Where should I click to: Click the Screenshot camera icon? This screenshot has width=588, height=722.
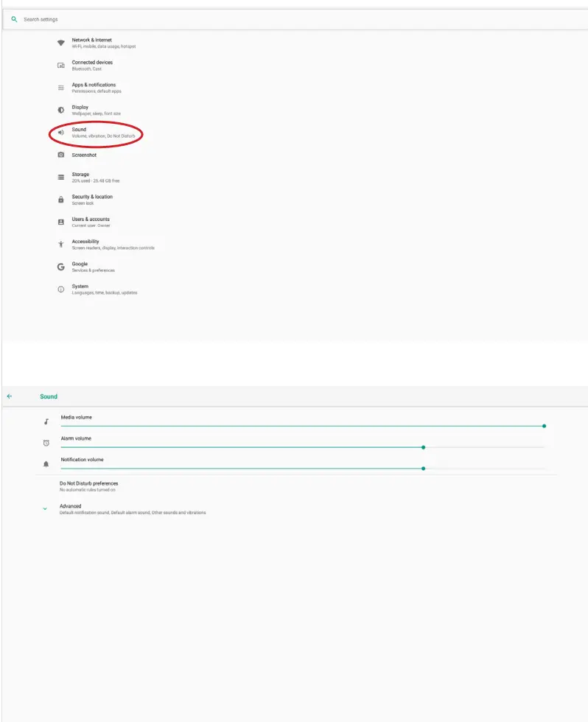[60, 155]
